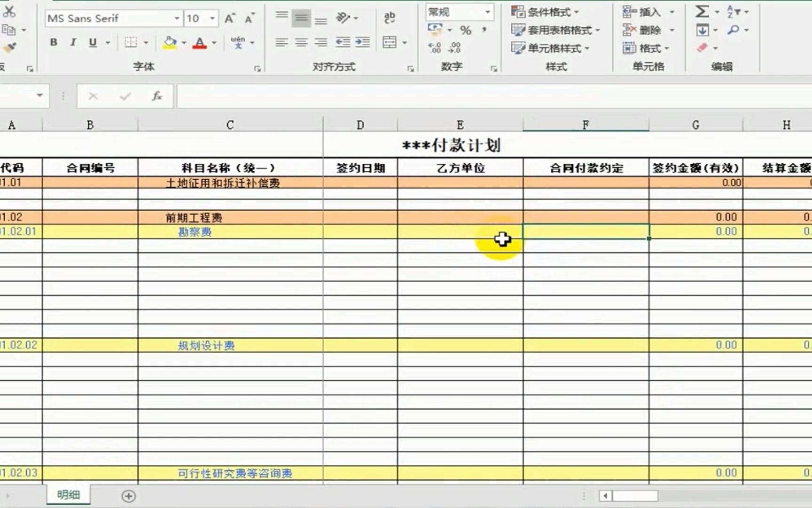812x508 pixels.
Task: Click the Cut scissors icon
Action: [x=9, y=12]
